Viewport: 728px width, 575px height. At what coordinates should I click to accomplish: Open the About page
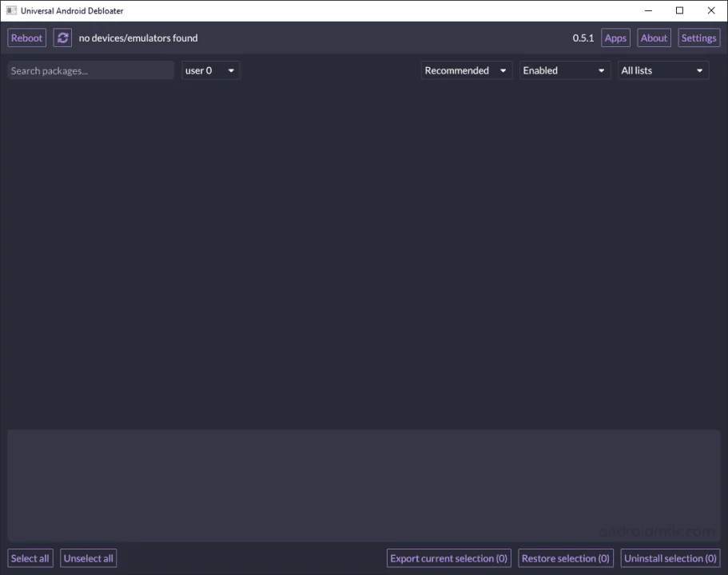[654, 38]
